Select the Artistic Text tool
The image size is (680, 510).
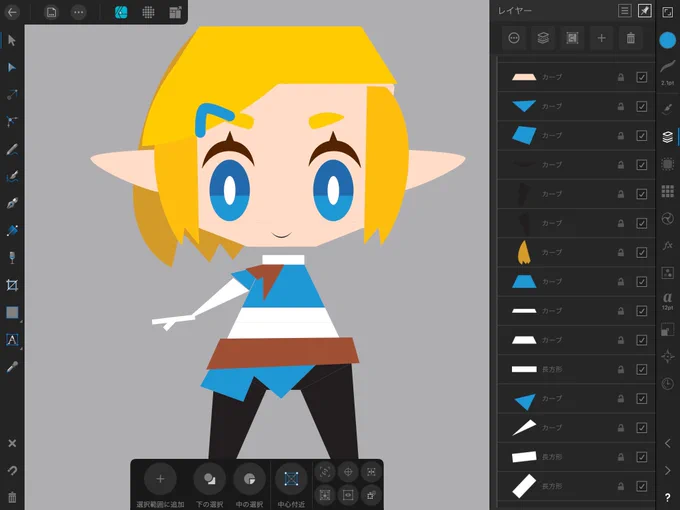[12, 340]
